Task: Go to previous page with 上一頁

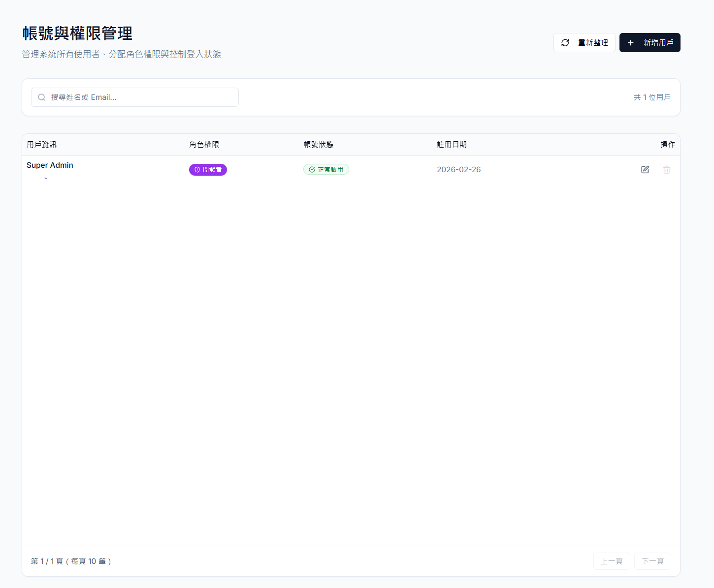Action: point(611,561)
